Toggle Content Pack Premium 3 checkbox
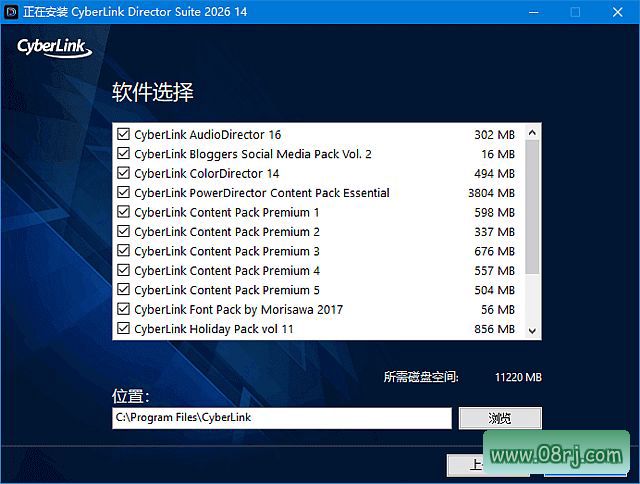Screen dimensions: 640x484 pos(123,251)
